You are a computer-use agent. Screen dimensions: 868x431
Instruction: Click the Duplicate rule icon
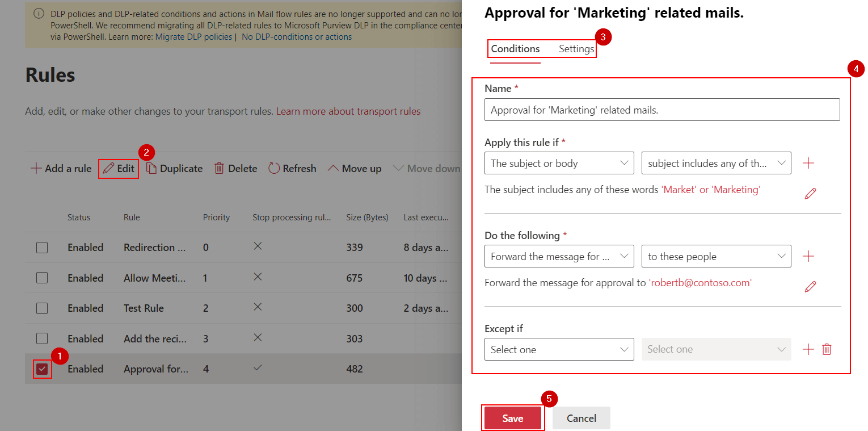coord(151,169)
